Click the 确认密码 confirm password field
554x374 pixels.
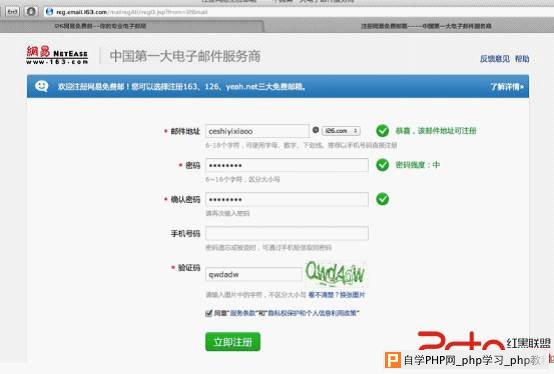(287, 199)
